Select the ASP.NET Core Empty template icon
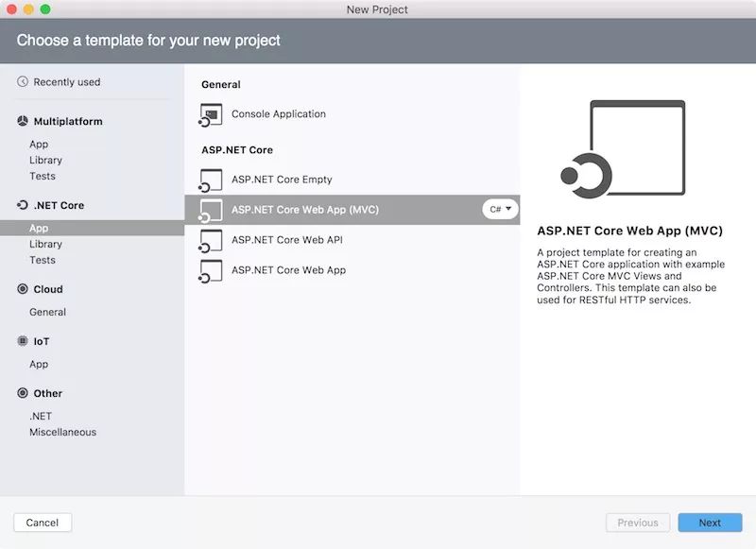756x549 pixels. tap(210, 179)
